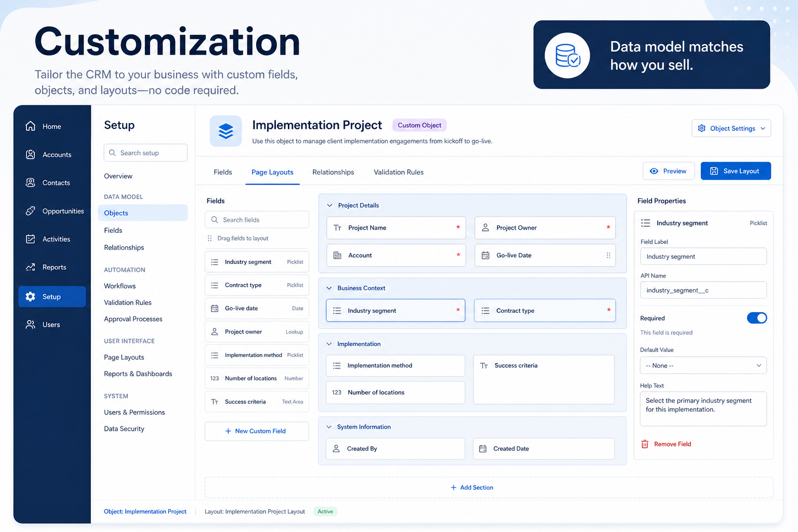798x532 pixels.
Task: Click Overview in the Setup menu
Action: point(118,176)
